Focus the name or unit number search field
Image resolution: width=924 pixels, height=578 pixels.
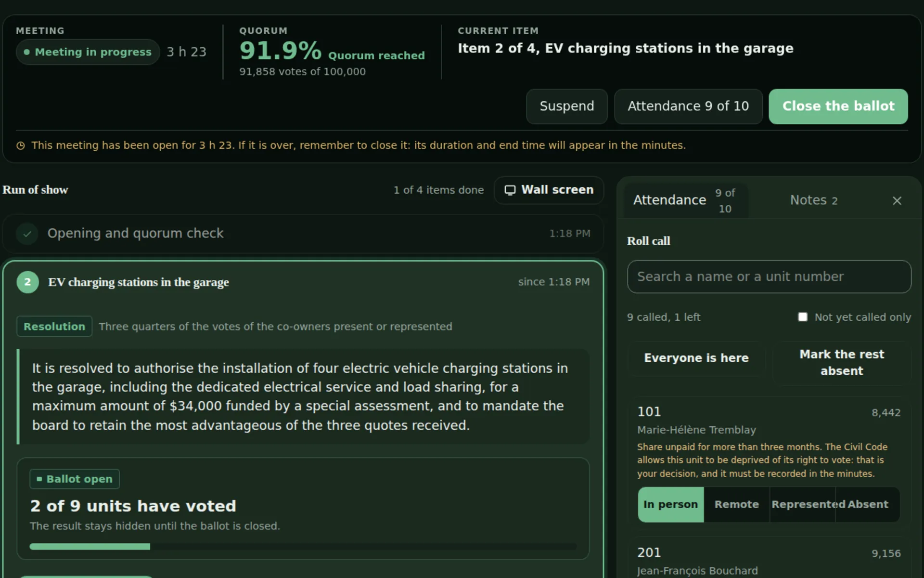click(769, 277)
